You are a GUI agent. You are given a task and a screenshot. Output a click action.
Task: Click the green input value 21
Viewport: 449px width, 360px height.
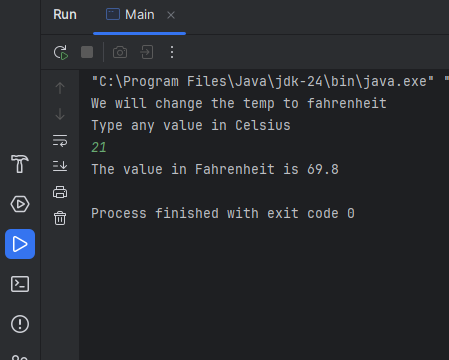(99, 147)
